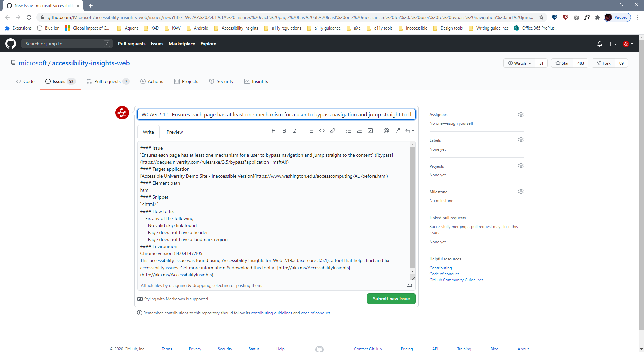Open a new browser tab

[91, 6]
